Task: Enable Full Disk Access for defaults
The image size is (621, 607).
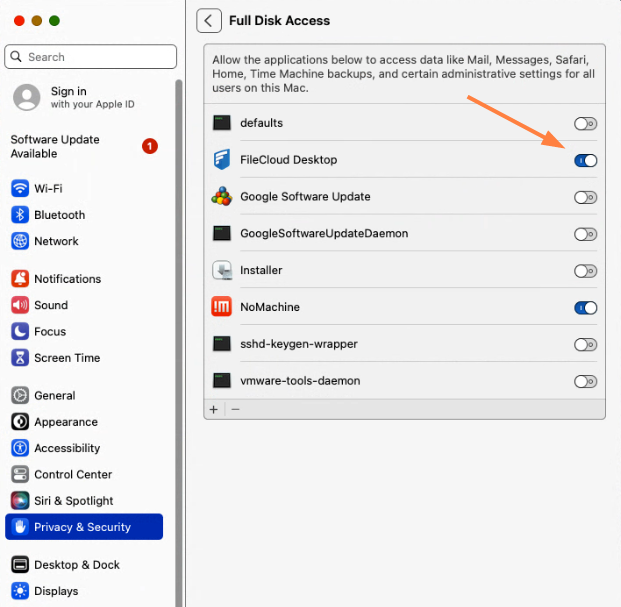Action: [585, 124]
